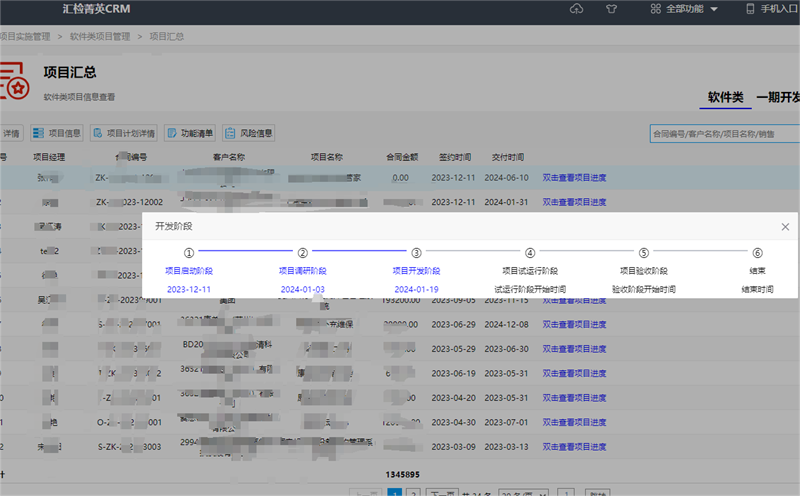Image resolution: width=800 pixels, height=496 pixels.
Task: Click step 1 circle 项目启动阶段
Action: (x=189, y=253)
